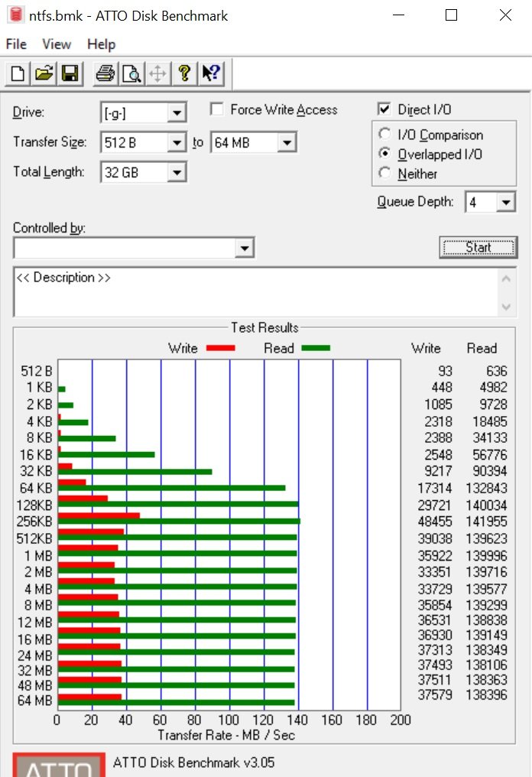
Task: Expand the Drive dropdown
Action: pos(177,113)
